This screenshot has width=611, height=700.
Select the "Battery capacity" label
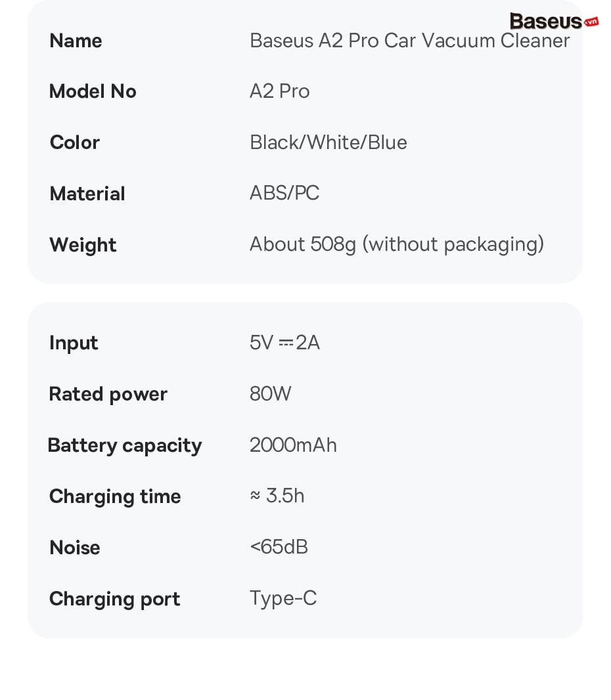125,445
